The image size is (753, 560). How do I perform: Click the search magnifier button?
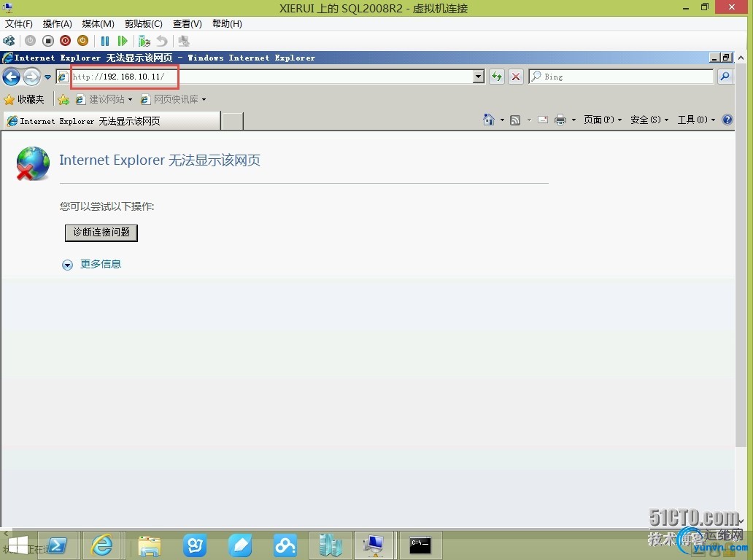[x=725, y=77]
